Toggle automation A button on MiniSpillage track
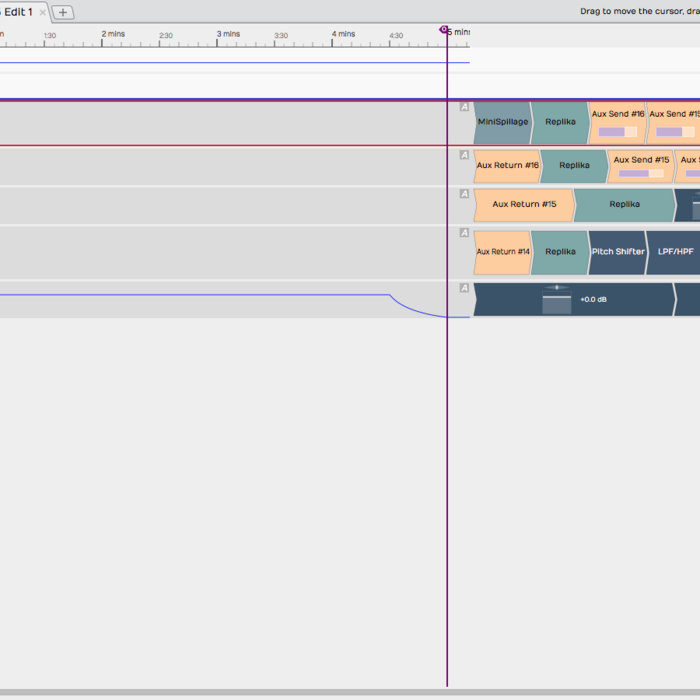Image resolution: width=700 pixels, height=700 pixels. click(464, 106)
